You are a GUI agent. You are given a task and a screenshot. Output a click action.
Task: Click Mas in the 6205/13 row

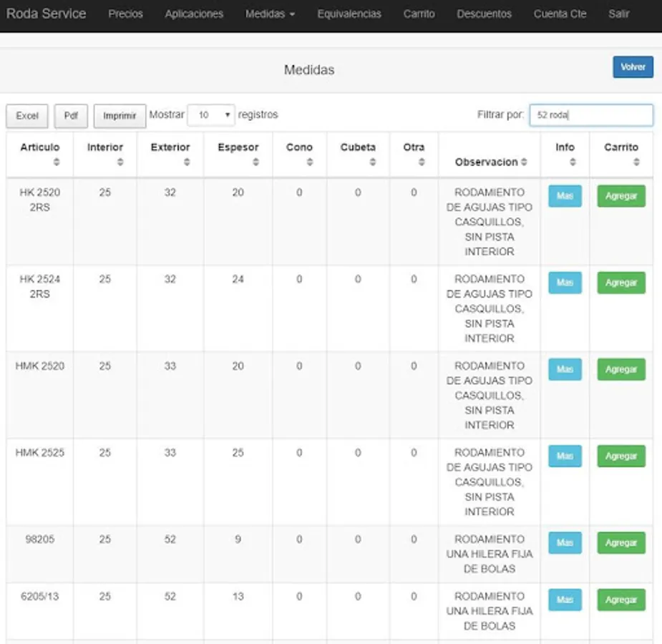coord(565,600)
